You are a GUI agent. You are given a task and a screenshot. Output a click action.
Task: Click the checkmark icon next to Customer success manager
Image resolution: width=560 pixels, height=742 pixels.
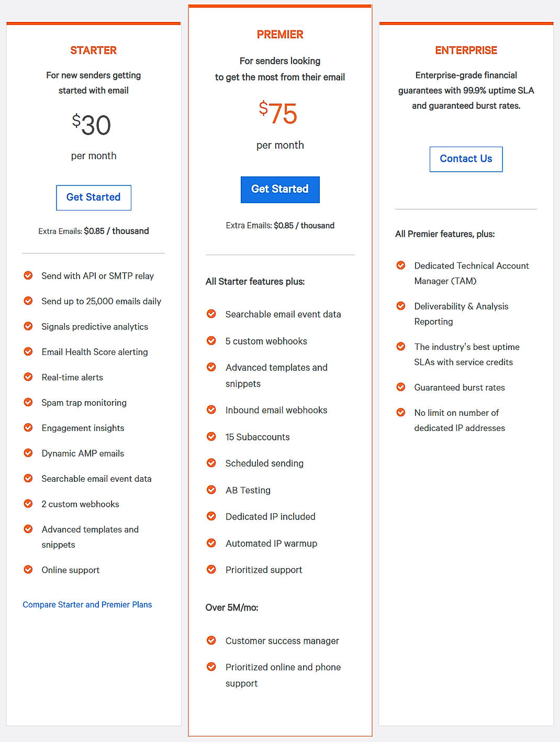211,640
